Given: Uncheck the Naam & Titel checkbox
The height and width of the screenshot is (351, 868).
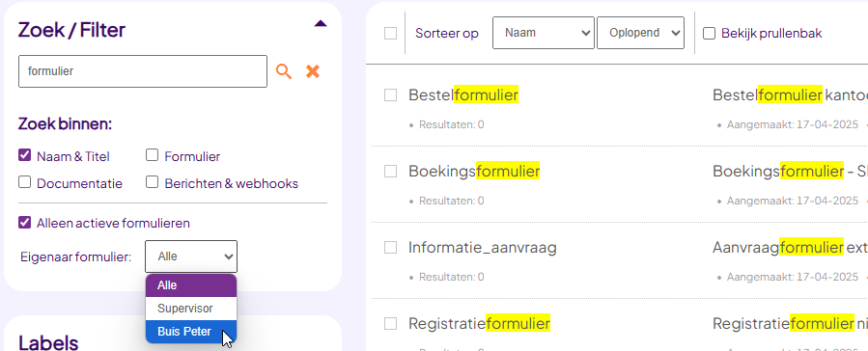Looking at the screenshot, I should point(24,155).
